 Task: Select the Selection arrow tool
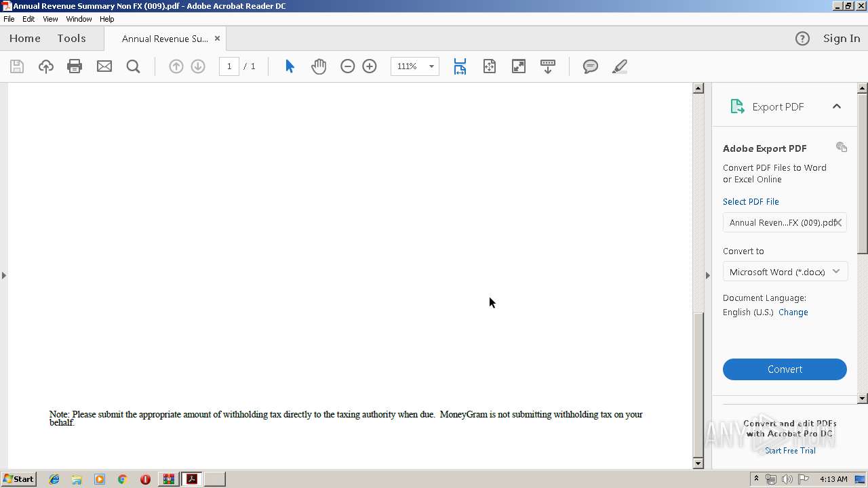(290, 66)
